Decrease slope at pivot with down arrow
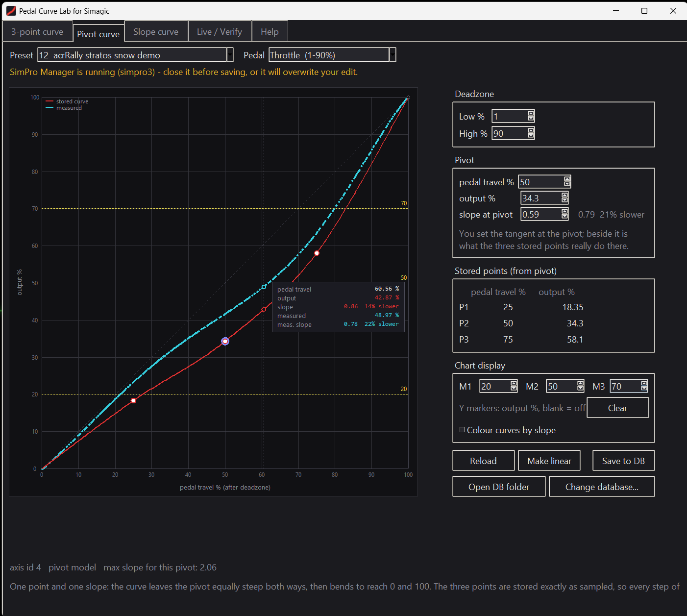 pyautogui.click(x=564, y=217)
